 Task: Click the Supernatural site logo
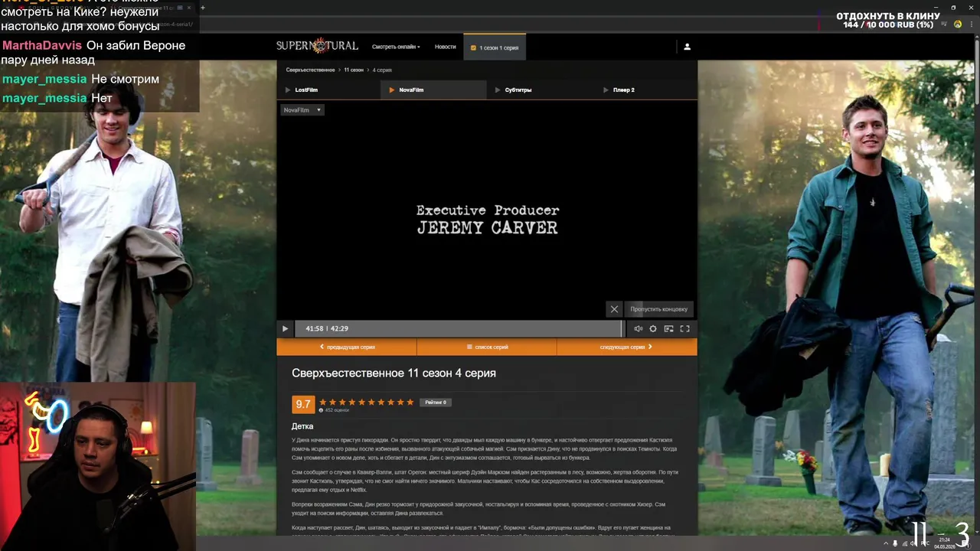tap(317, 46)
